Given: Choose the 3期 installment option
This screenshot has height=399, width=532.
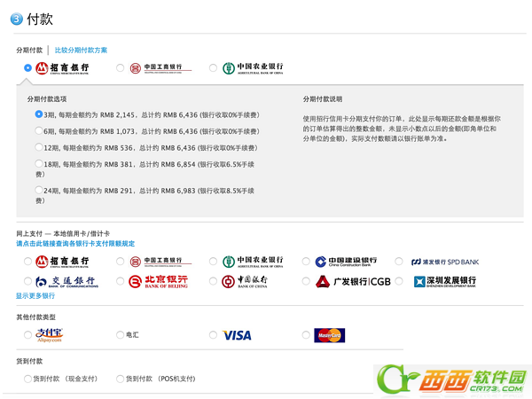Looking at the screenshot, I should coord(39,114).
